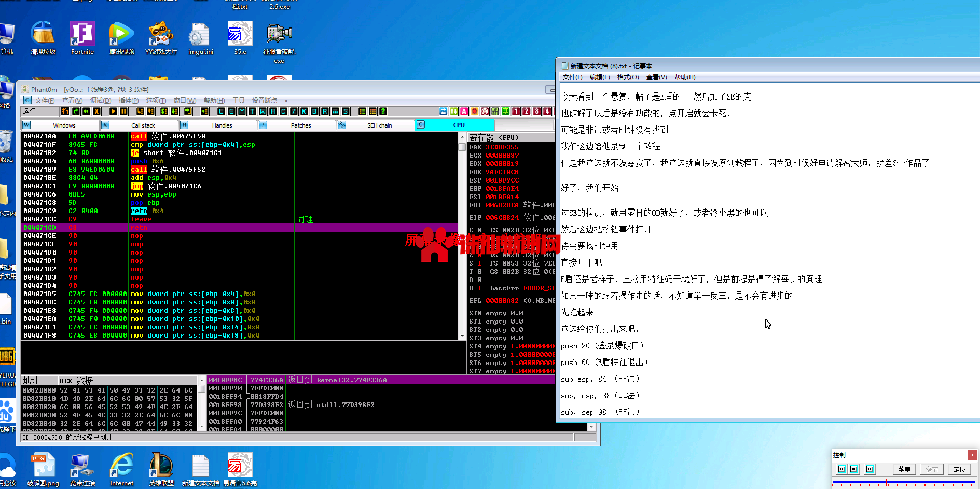Click the stop button in control panel

pos(854,469)
